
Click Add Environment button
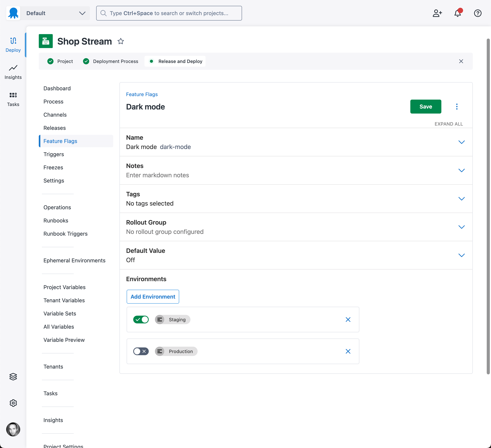pyautogui.click(x=153, y=297)
